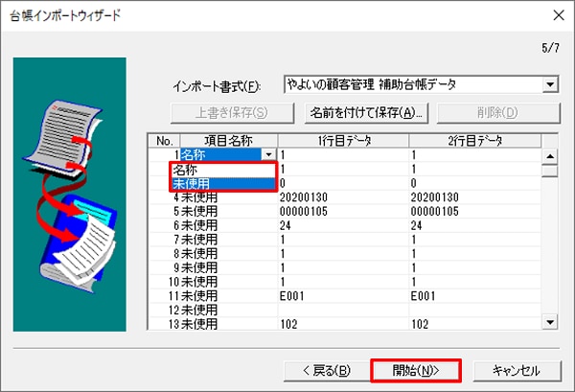The width and height of the screenshot is (575, 392).
Task: Click 未使用 cell in row 5
Action: coord(228,211)
